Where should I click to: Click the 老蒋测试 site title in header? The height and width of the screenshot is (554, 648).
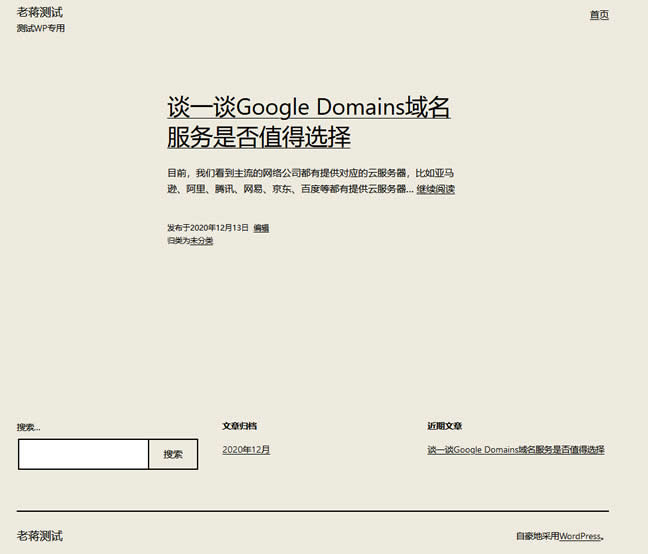tap(40, 12)
